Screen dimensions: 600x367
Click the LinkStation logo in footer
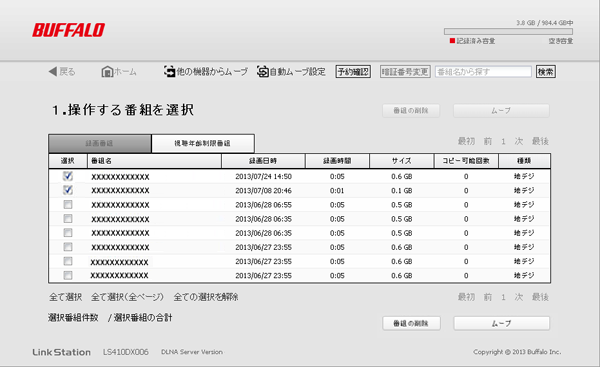[x=62, y=352]
